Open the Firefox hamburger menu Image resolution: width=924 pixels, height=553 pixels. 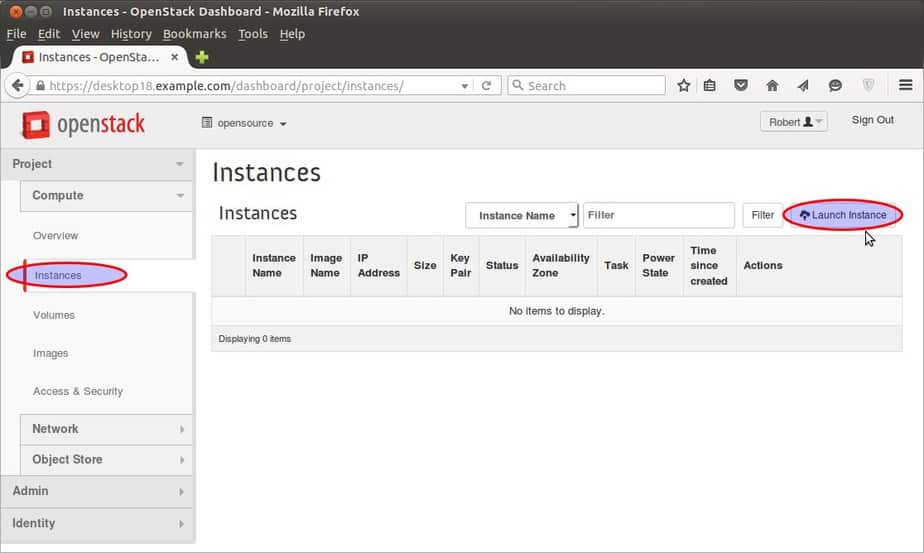pyautogui.click(x=906, y=85)
